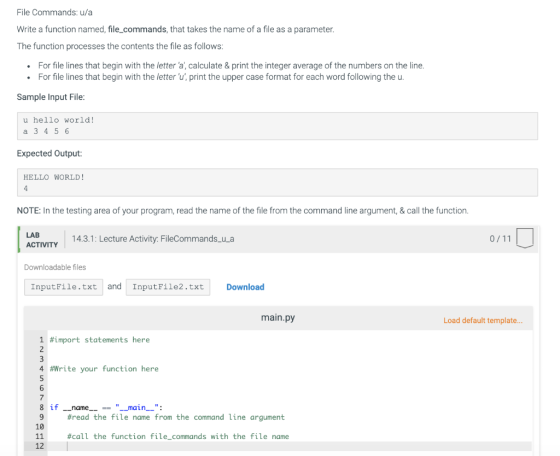Click the 0 / 11 score text
560x456 pixels.
(x=500, y=239)
